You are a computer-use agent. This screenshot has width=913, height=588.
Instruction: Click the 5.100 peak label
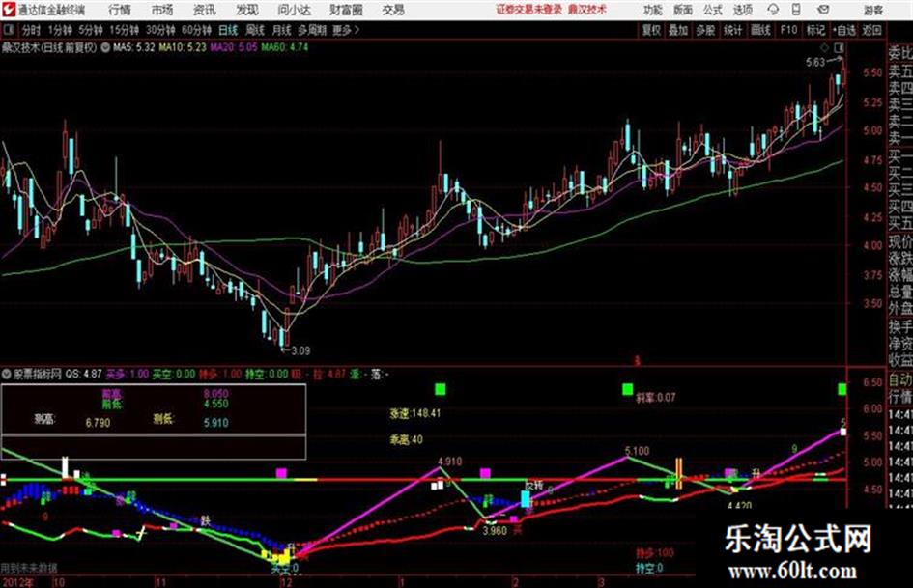637,451
